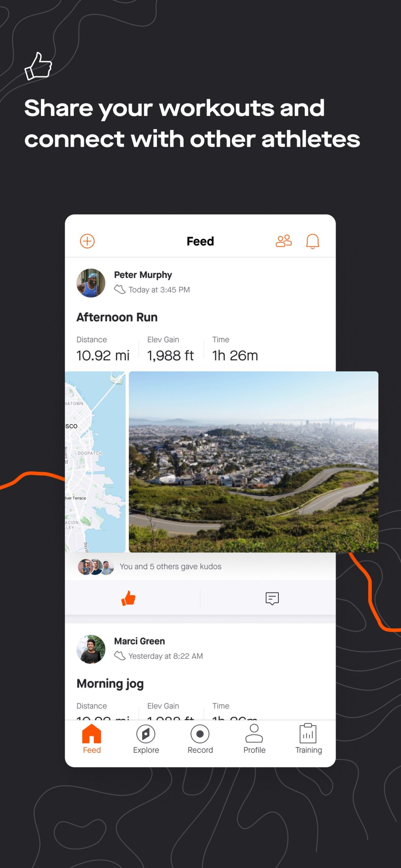Open the notifications bell
This screenshot has height=868, width=401.
(313, 241)
